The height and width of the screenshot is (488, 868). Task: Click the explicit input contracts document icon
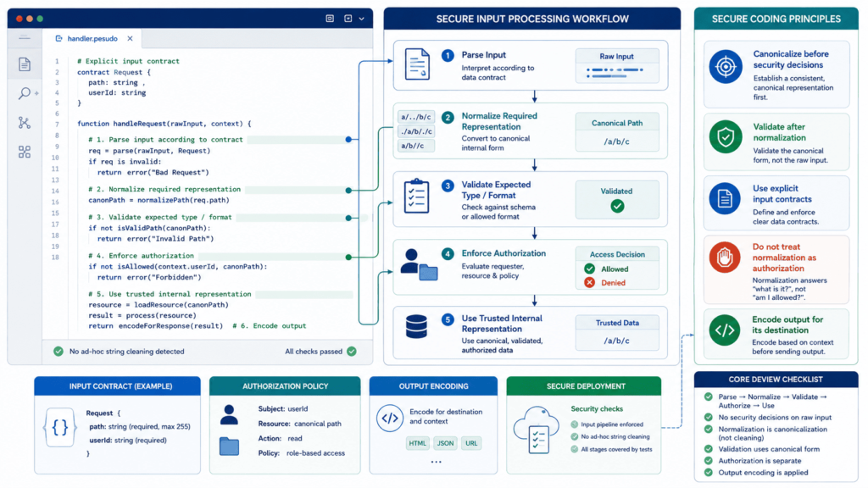pyautogui.click(x=725, y=198)
